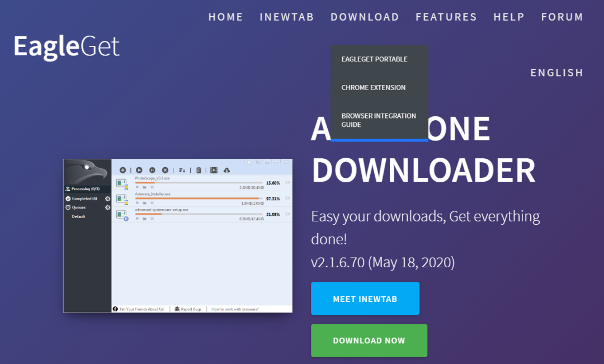604x364 pixels.
Task: Click the cloud download toolbar icon
Action: coord(227,170)
